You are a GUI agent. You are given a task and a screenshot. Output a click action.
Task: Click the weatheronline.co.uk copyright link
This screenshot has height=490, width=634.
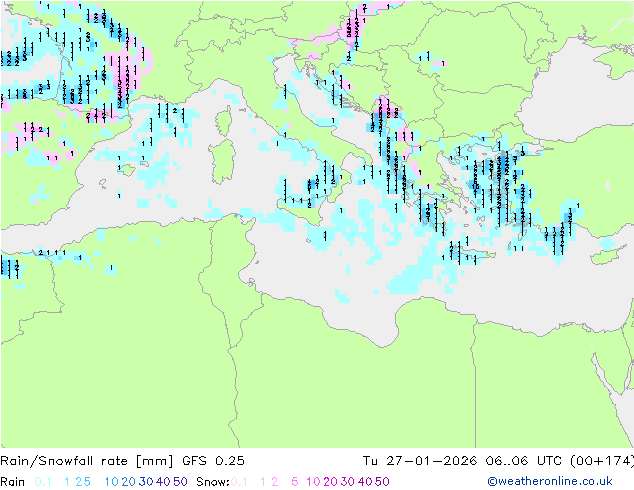pyautogui.click(x=550, y=482)
